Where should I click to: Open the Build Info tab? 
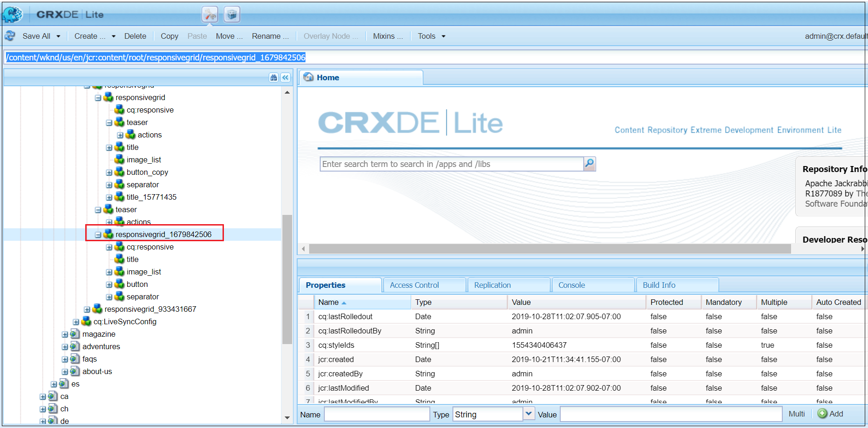(x=677, y=285)
